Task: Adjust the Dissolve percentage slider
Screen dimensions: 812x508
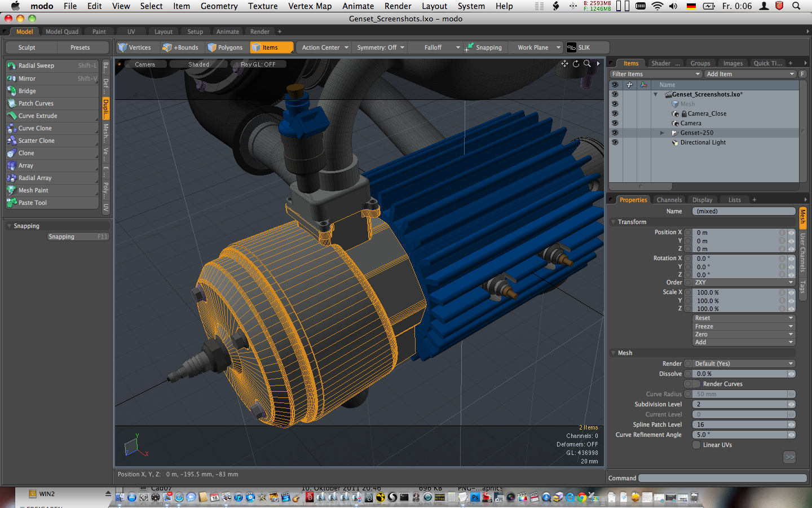Action: click(740, 374)
